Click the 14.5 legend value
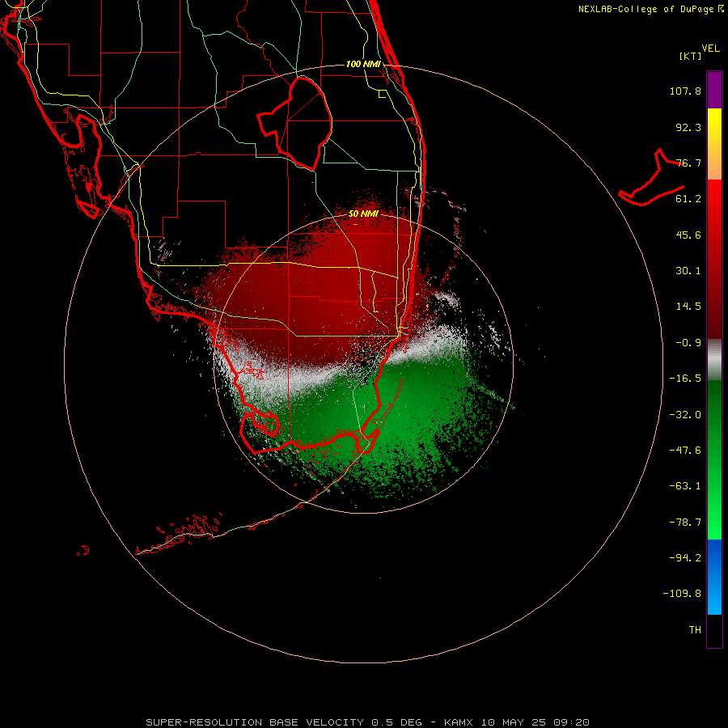Screen dimensions: 728x728 tap(688, 307)
